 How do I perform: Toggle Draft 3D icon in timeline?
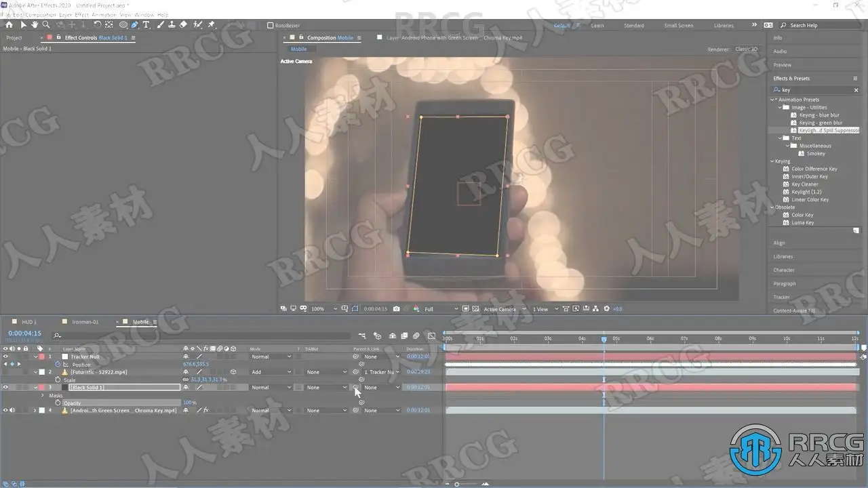tap(378, 335)
